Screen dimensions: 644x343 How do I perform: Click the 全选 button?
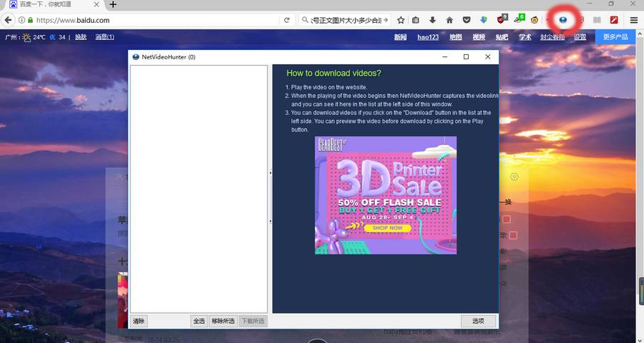(199, 322)
